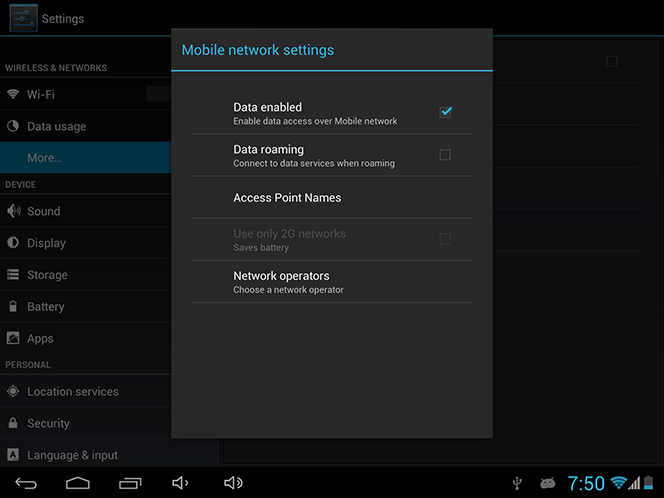Open the Apps label in the sidebar

tap(40, 339)
